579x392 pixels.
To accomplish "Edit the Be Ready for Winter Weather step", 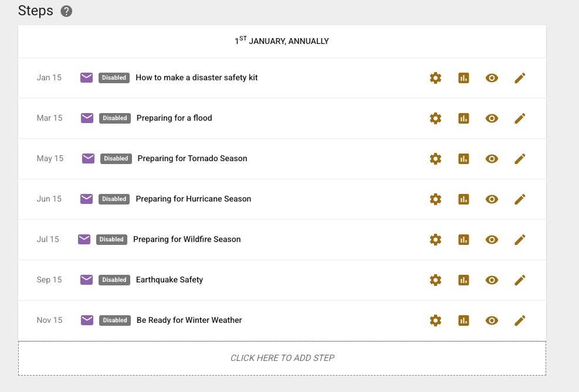I will 520,321.
